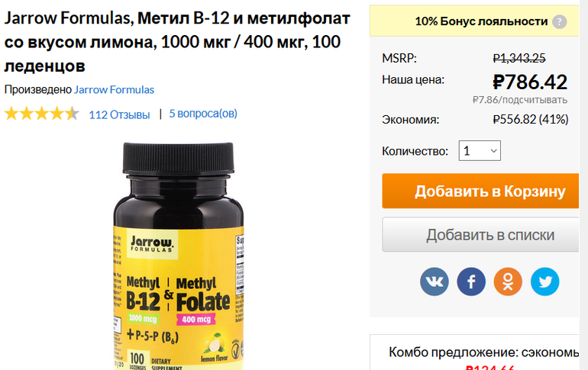Click Добавить в списки button
This screenshot has height=370, width=588.
(481, 235)
